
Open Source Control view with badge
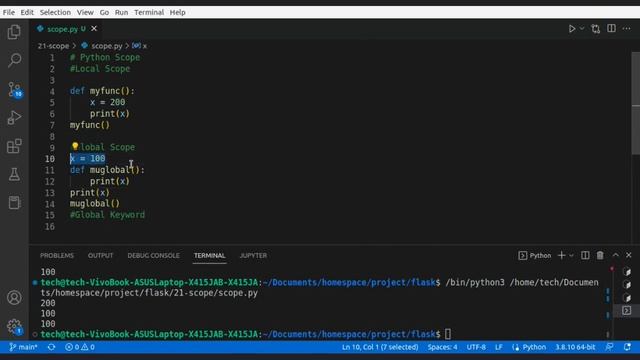(14, 89)
